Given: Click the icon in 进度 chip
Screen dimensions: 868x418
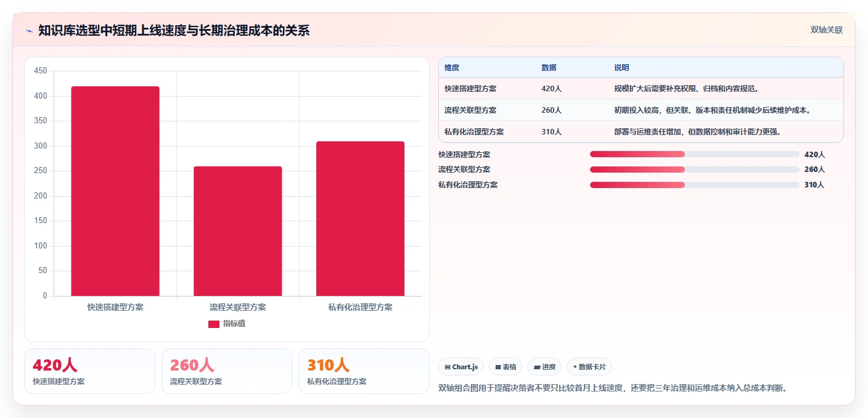Looking at the screenshot, I should point(537,367).
